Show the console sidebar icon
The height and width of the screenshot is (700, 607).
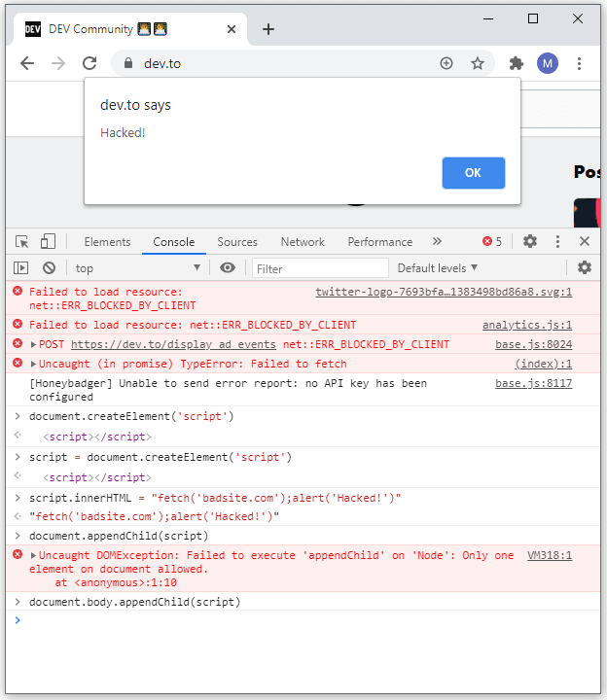tap(21, 268)
